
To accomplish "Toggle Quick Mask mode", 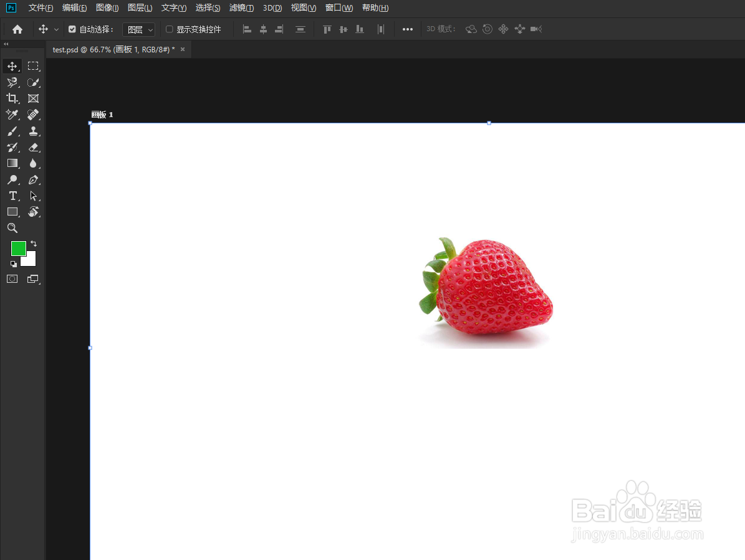I will (x=12, y=279).
